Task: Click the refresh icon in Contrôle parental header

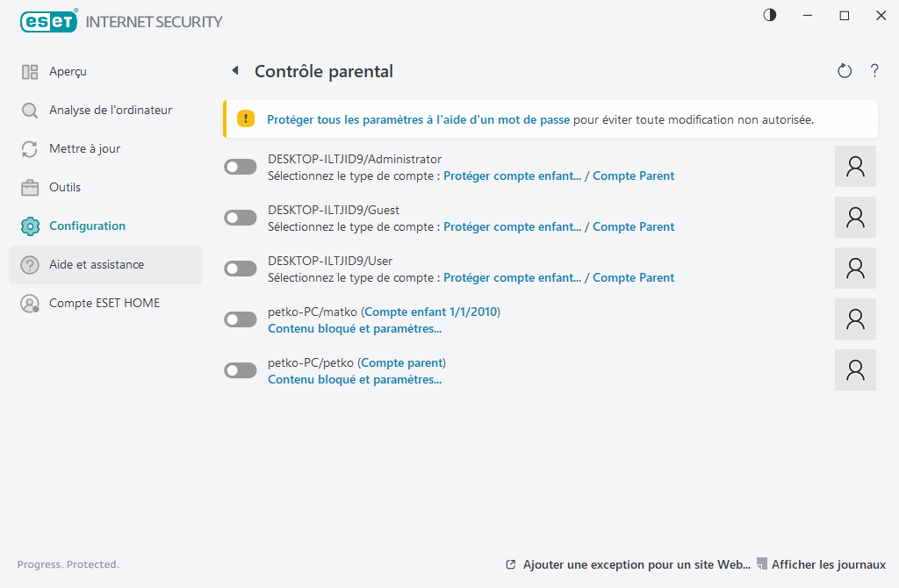Action: pos(845,71)
